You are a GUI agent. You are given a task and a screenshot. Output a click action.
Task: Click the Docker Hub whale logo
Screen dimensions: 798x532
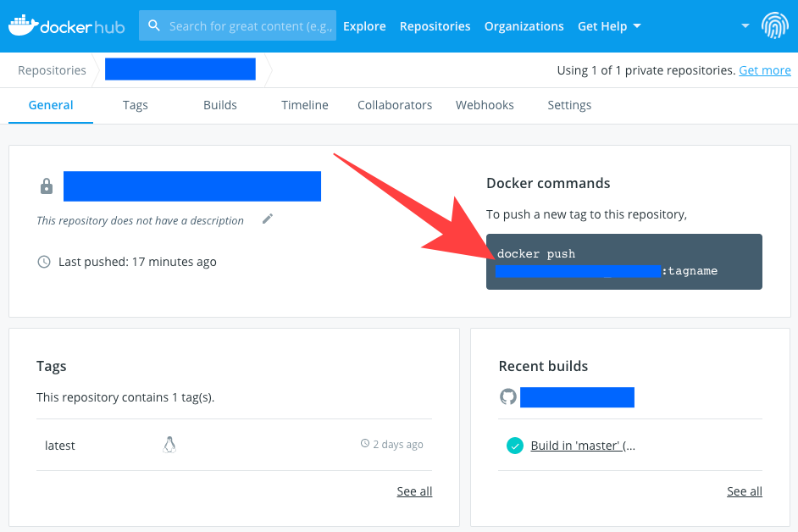(x=66, y=25)
